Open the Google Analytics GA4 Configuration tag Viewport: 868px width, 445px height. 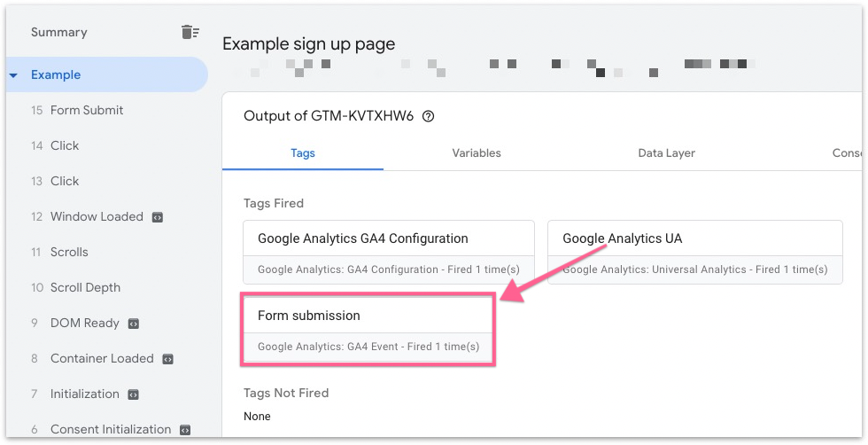pyautogui.click(x=389, y=252)
